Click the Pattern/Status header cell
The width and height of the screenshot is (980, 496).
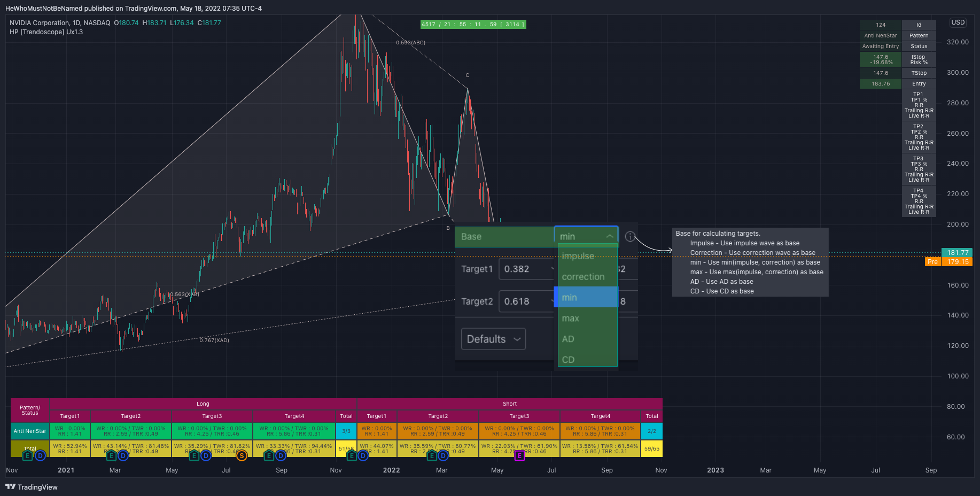pos(30,410)
